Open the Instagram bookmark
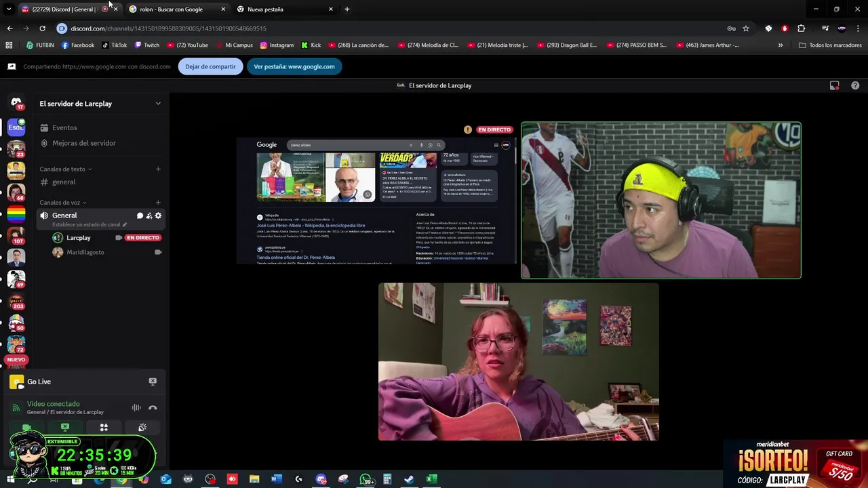The image size is (868, 488). coord(277,45)
